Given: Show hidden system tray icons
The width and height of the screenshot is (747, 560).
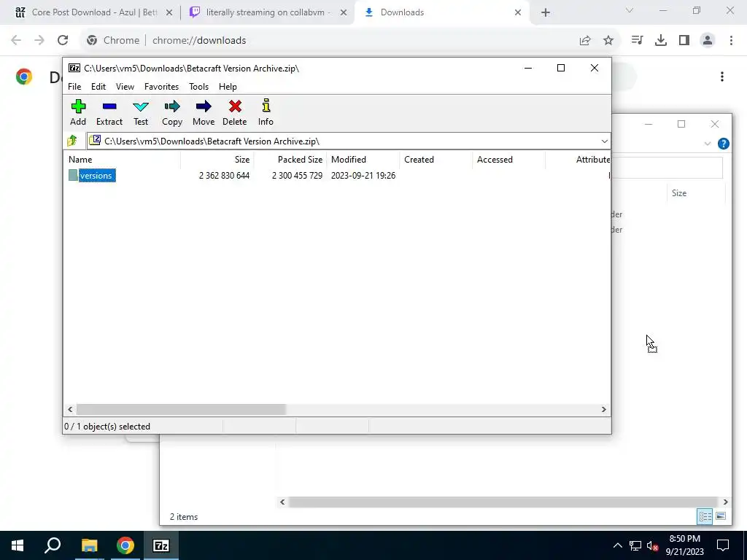Looking at the screenshot, I should pyautogui.click(x=617, y=545).
